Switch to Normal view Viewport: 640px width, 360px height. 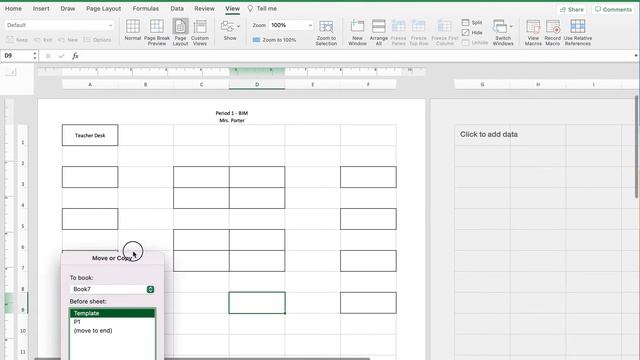click(133, 30)
